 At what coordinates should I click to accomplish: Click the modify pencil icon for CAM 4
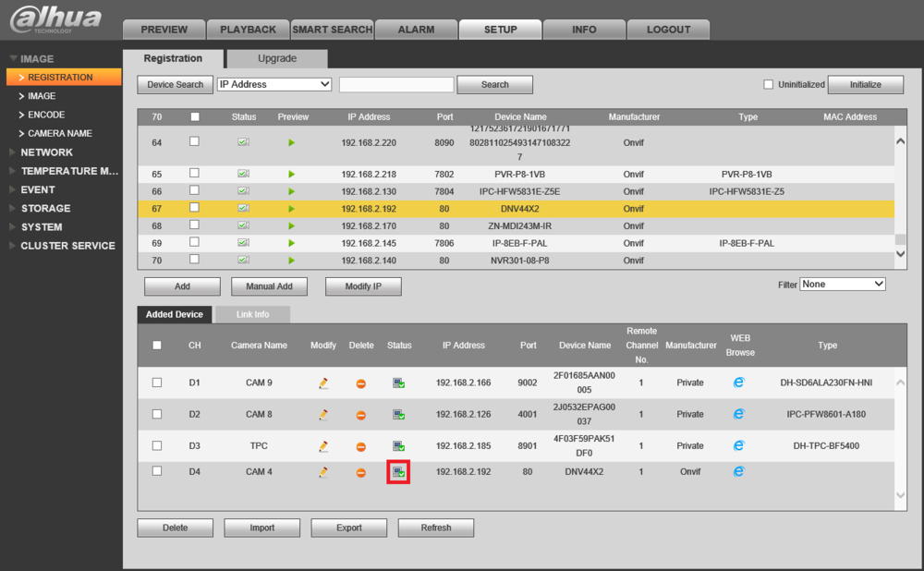322,472
